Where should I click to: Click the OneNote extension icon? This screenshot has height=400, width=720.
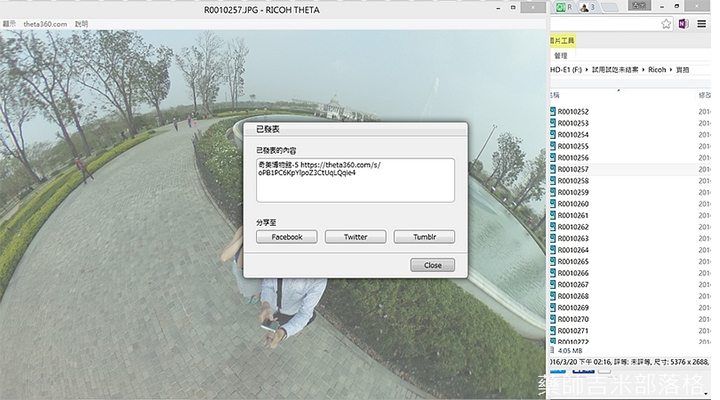point(683,24)
